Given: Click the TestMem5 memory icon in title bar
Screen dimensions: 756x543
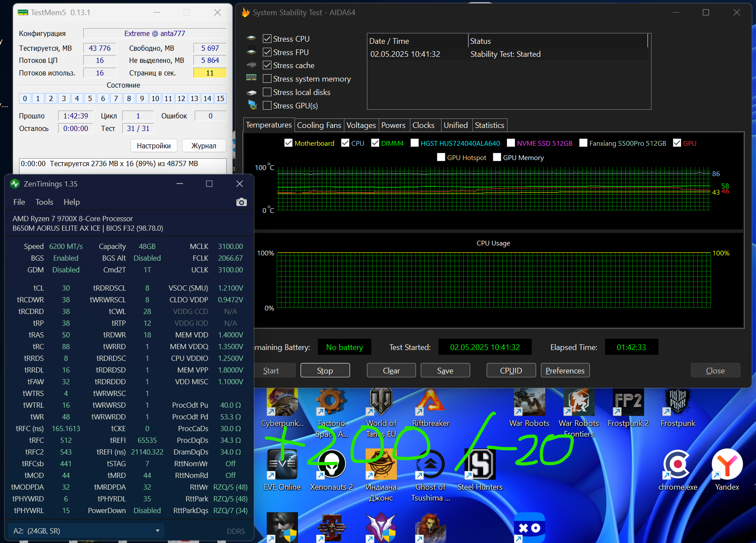Looking at the screenshot, I should click(x=23, y=13).
